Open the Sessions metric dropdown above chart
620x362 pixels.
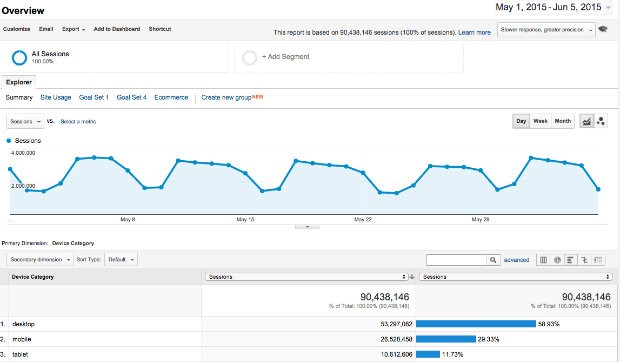[x=25, y=121]
